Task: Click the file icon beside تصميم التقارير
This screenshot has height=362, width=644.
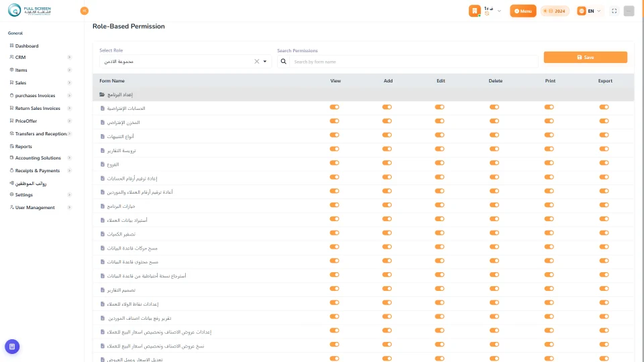Action: pos(103,290)
